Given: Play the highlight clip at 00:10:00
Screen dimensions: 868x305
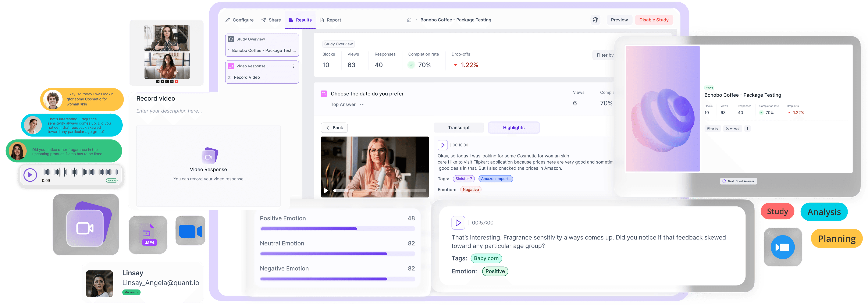Looking at the screenshot, I should pyautogui.click(x=442, y=145).
